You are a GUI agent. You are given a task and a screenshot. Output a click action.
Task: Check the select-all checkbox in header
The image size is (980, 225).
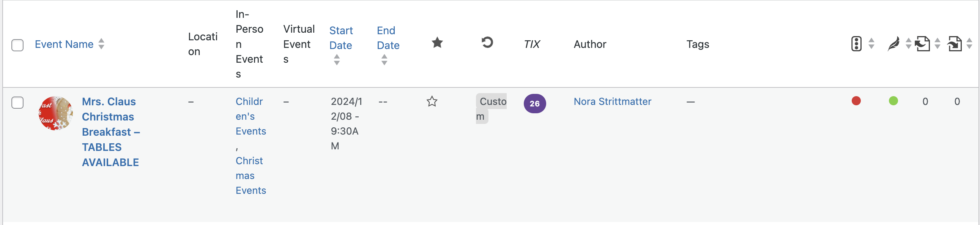tap(17, 45)
